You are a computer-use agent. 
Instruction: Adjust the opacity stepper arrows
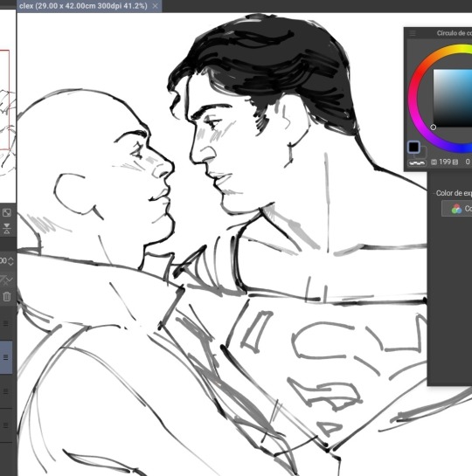(10, 261)
